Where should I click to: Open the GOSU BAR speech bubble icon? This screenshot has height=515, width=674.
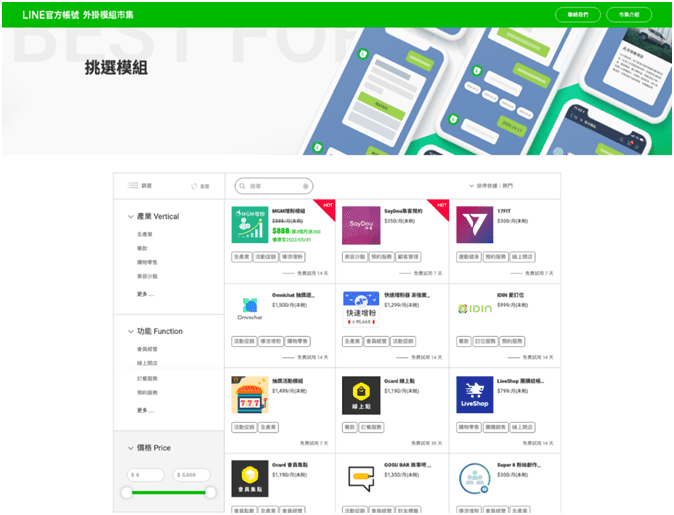[361, 478]
